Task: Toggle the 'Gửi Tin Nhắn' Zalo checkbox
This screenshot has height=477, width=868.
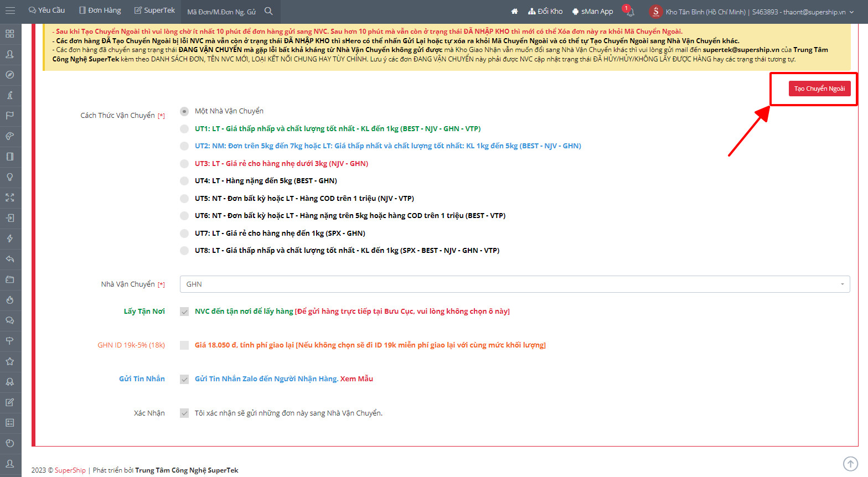Action: tap(184, 379)
